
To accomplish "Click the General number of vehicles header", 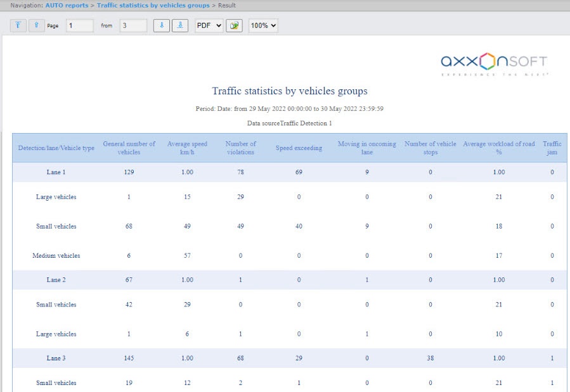I will pyautogui.click(x=129, y=148).
